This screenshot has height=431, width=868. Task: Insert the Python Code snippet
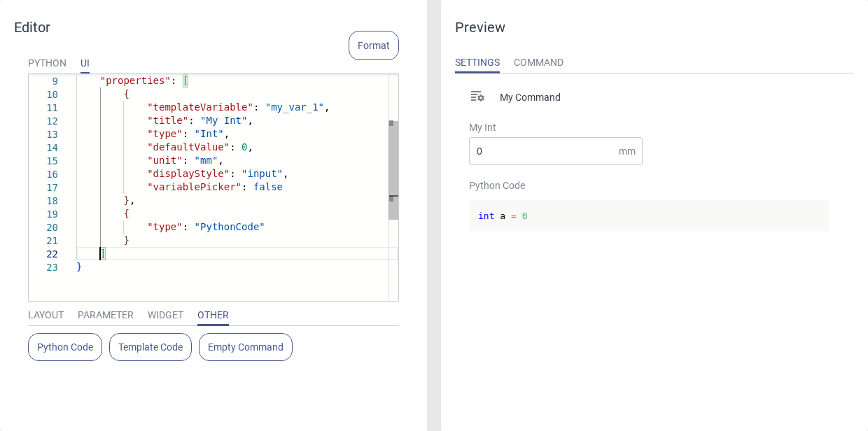click(65, 347)
